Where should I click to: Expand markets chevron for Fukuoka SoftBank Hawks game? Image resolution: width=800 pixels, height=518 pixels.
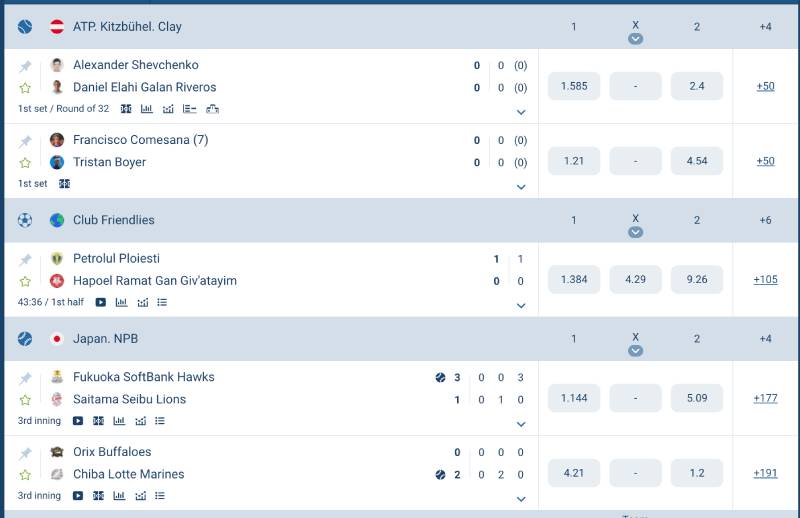tap(521, 424)
